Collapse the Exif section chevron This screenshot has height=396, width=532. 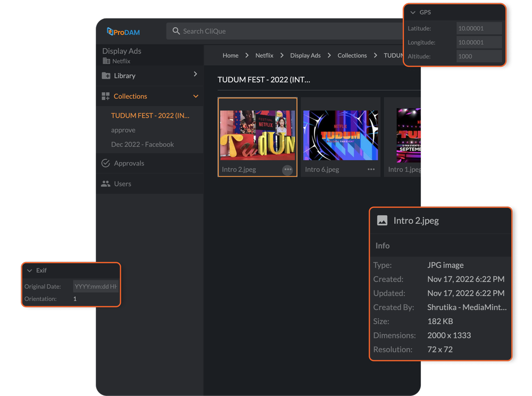pos(29,271)
